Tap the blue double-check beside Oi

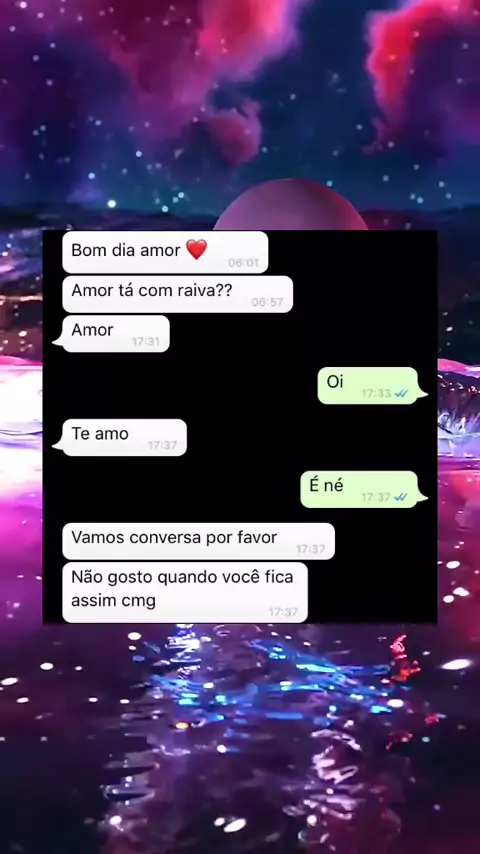[401, 393]
